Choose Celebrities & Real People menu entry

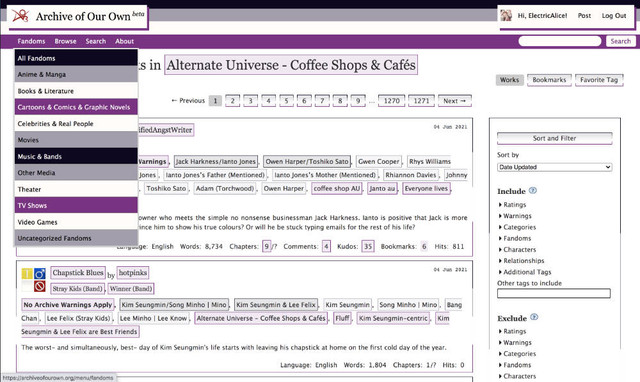[x=76, y=123]
